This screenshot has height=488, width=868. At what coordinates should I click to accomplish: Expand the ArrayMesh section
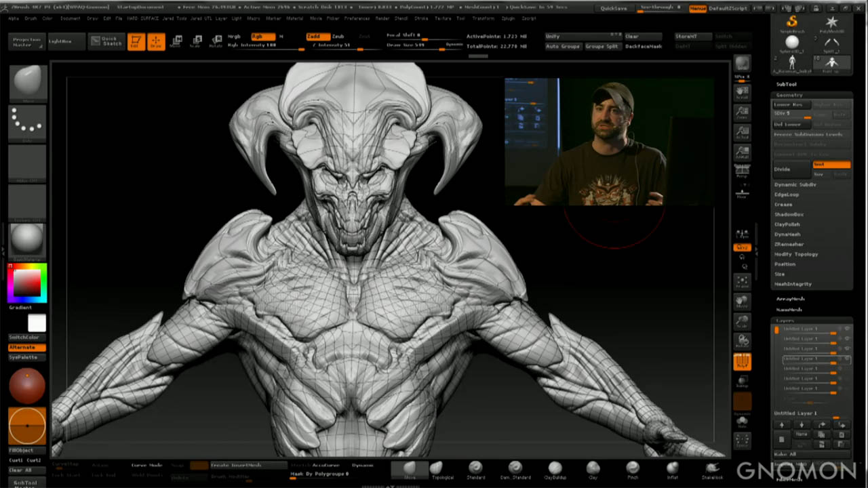[x=790, y=299]
